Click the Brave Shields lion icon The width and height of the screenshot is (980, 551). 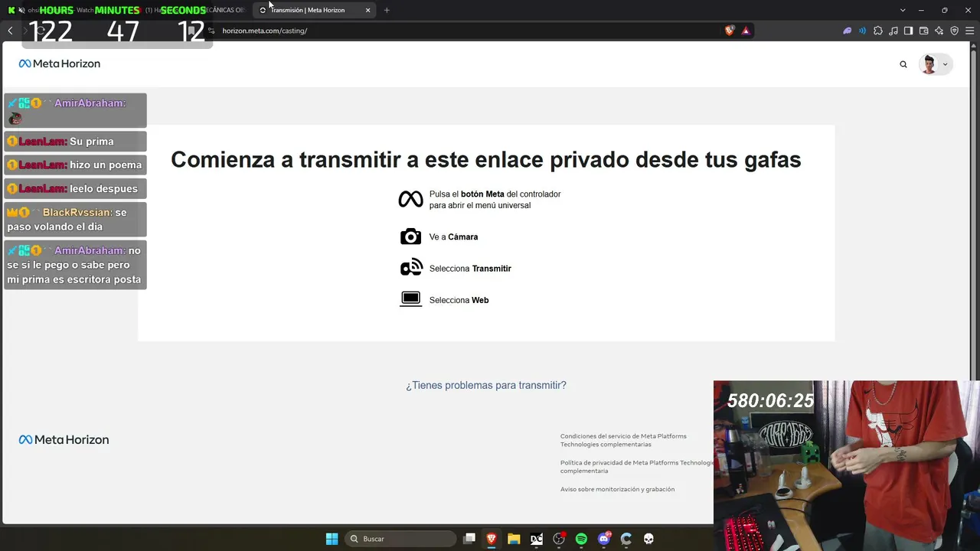coord(730,31)
